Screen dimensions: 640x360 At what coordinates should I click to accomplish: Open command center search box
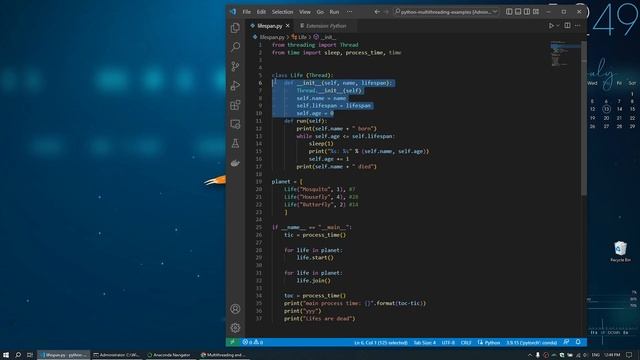click(x=446, y=12)
